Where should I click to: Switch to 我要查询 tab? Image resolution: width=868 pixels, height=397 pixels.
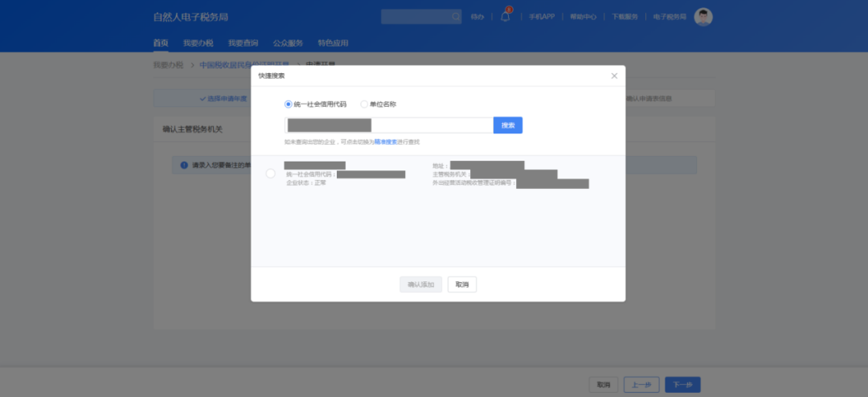pyautogui.click(x=243, y=43)
